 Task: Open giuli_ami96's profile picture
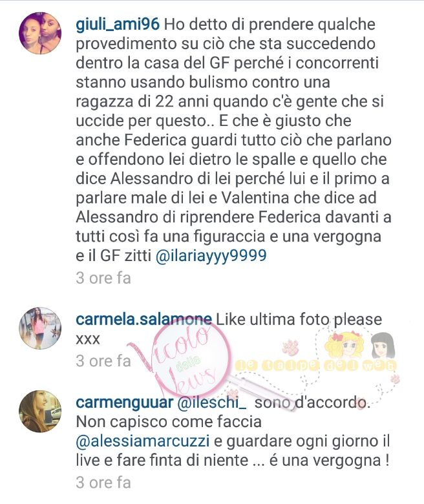(40, 33)
